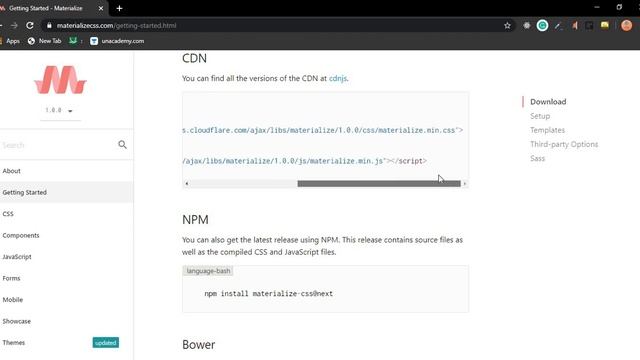
Task: Select Getting Started in the sidebar
Action: coord(67,192)
